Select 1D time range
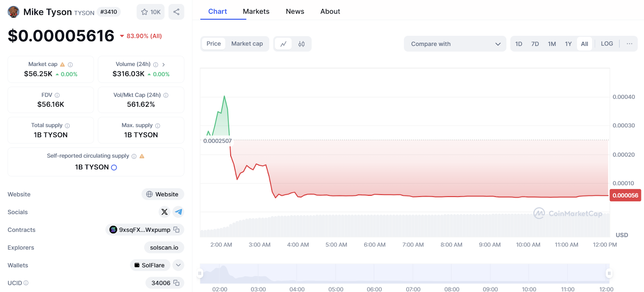 point(519,43)
